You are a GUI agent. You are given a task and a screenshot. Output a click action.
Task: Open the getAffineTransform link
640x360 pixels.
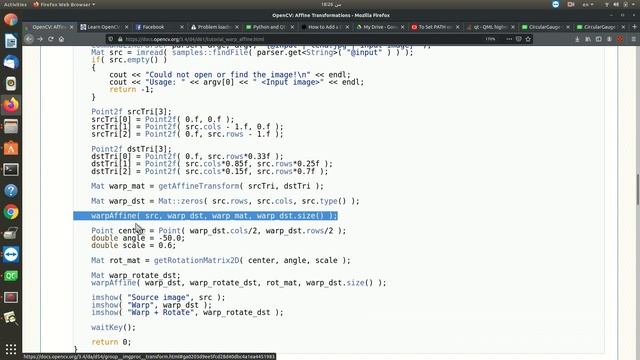[198, 186]
